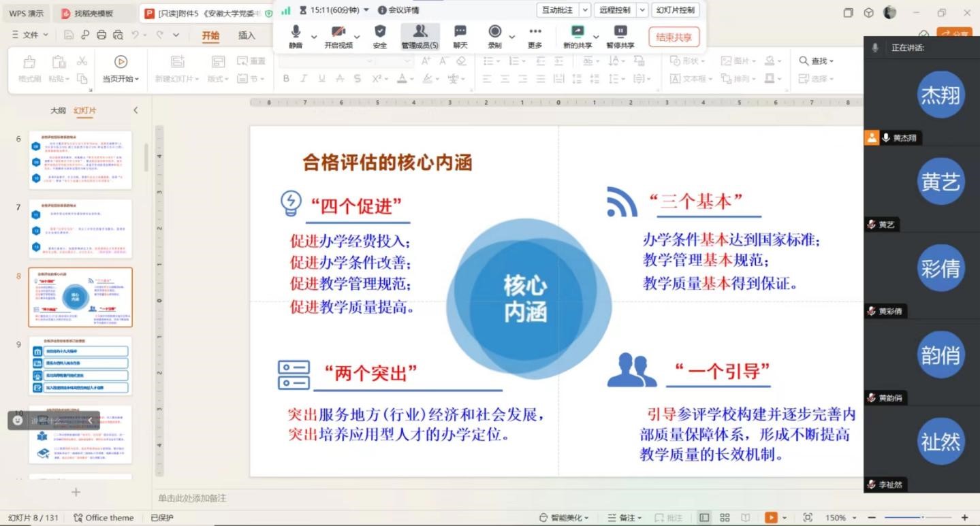Select slide 7 thumbnail

[x=80, y=229]
